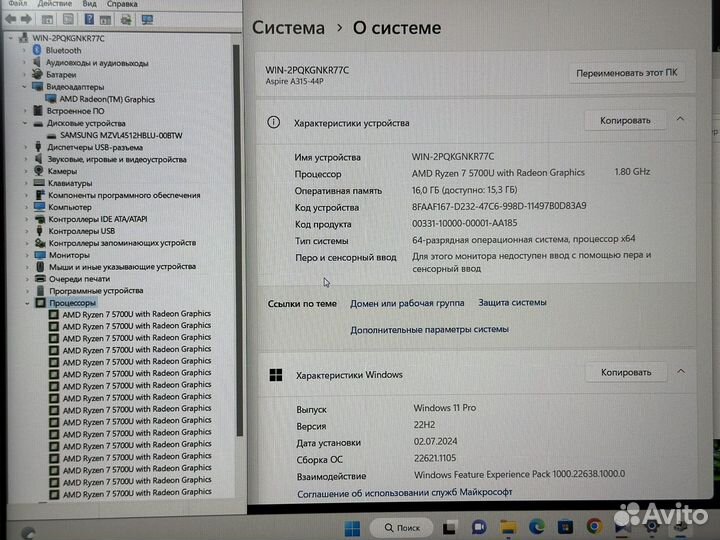
Task: Open Дополнительные параметры системы link
Action: (x=429, y=330)
